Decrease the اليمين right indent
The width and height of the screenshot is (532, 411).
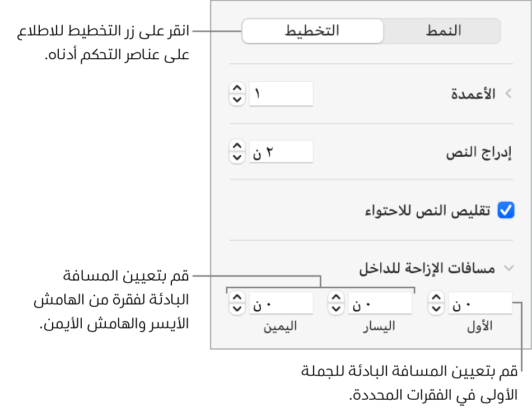(237, 308)
